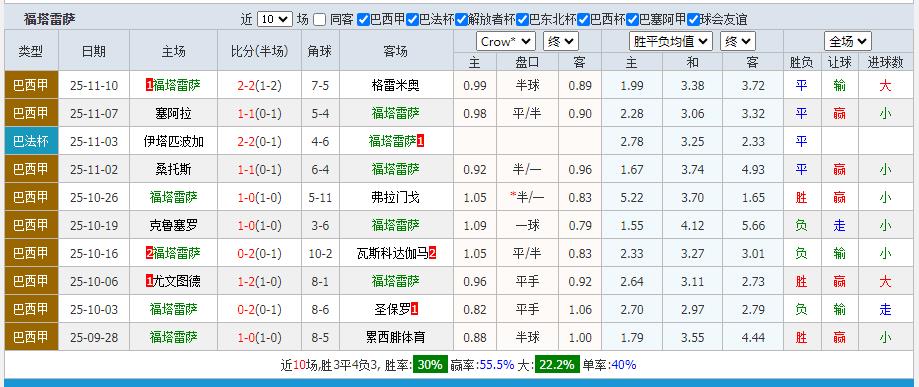Click the 55.5% 赢率 value
The image size is (919, 387).
click(497, 365)
